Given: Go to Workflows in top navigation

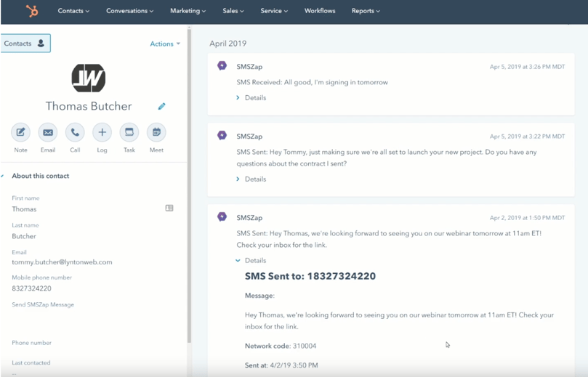Looking at the screenshot, I should 320,11.
